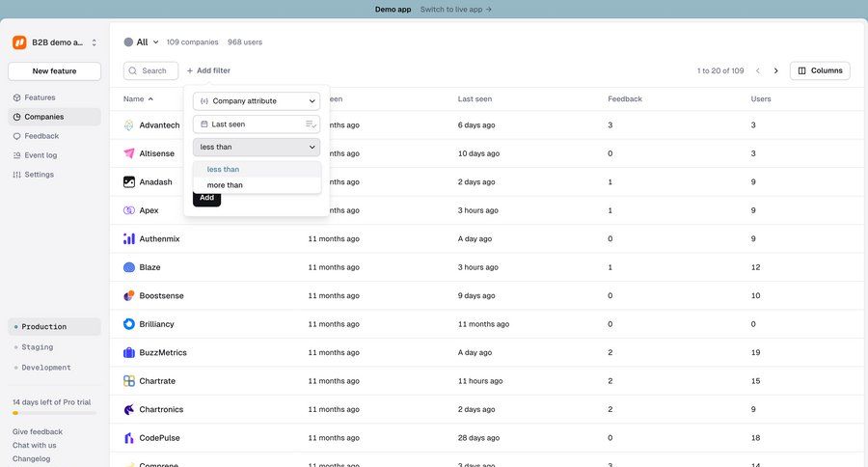
Task: Open Settings in the sidebar
Action: tap(54, 175)
